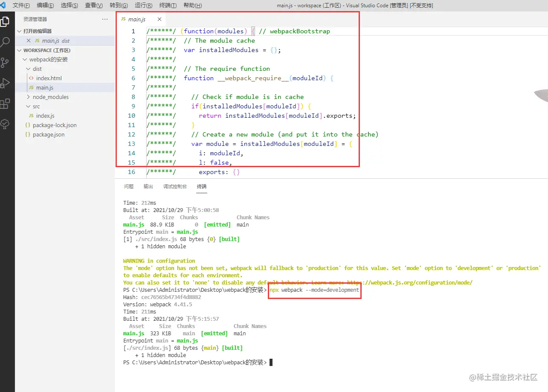Switch to the 问题 panel tab
The image size is (548, 392).
[x=129, y=186]
